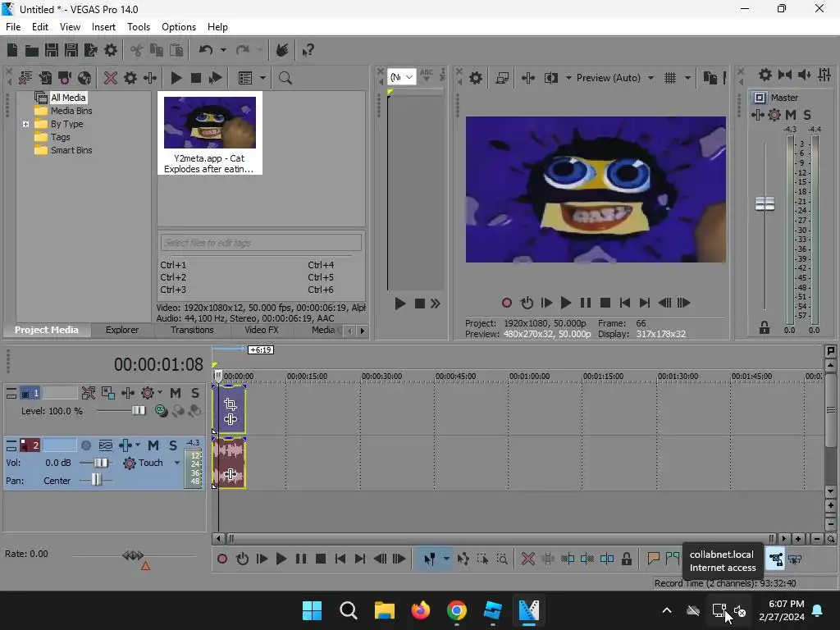
Task: Undo the last action
Action: 206,50
